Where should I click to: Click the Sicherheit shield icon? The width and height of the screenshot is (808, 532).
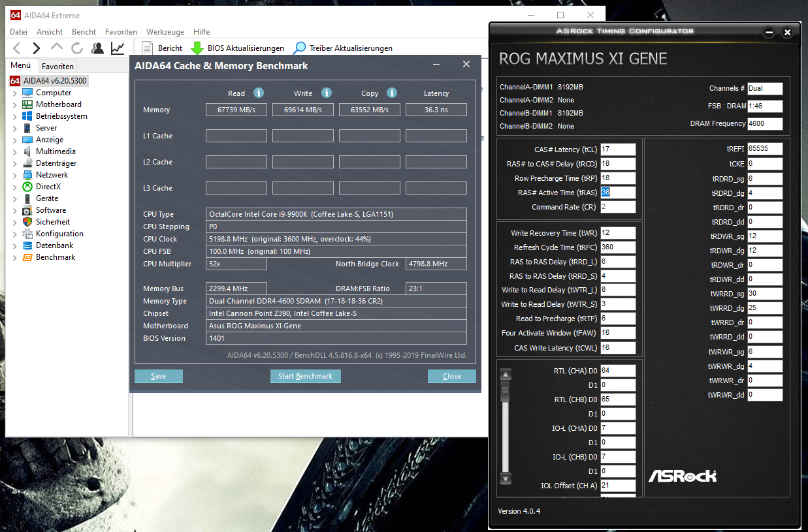[x=27, y=222]
